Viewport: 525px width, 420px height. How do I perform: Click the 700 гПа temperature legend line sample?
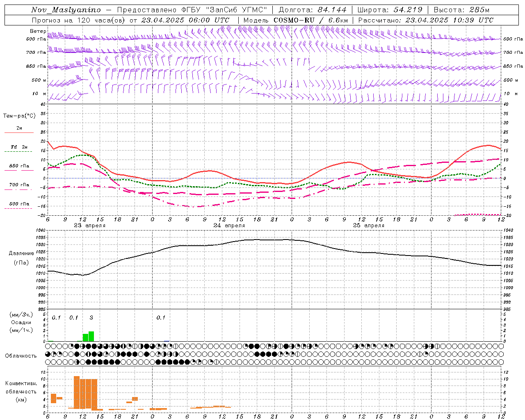(x=19, y=189)
